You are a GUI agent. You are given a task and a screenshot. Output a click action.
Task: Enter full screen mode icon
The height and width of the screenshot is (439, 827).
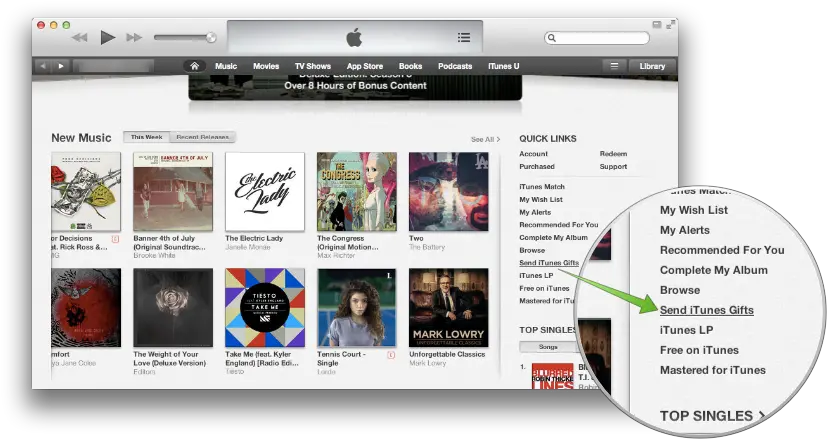pos(670,25)
